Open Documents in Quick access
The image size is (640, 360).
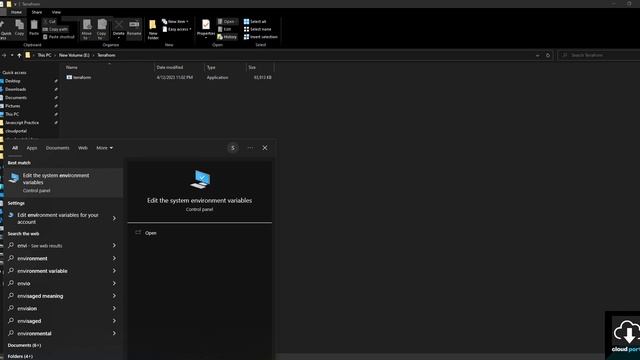pyautogui.click(x=16, y=98)
